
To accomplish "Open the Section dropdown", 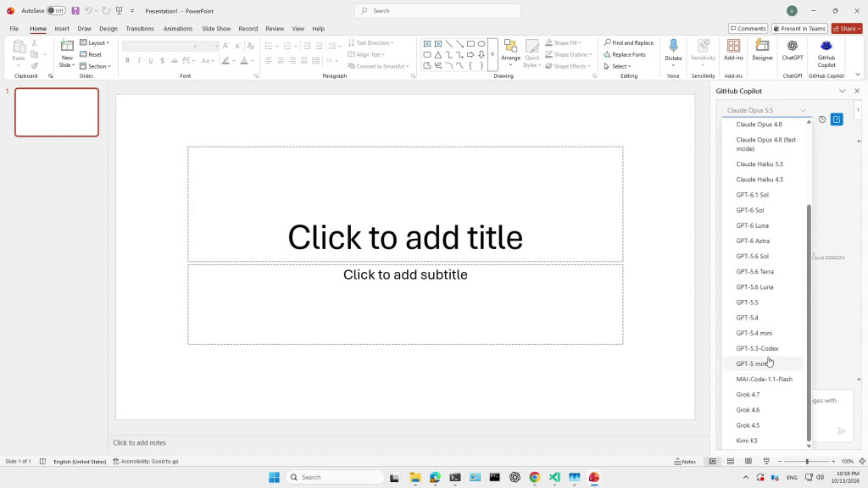I will pos(95,66).
